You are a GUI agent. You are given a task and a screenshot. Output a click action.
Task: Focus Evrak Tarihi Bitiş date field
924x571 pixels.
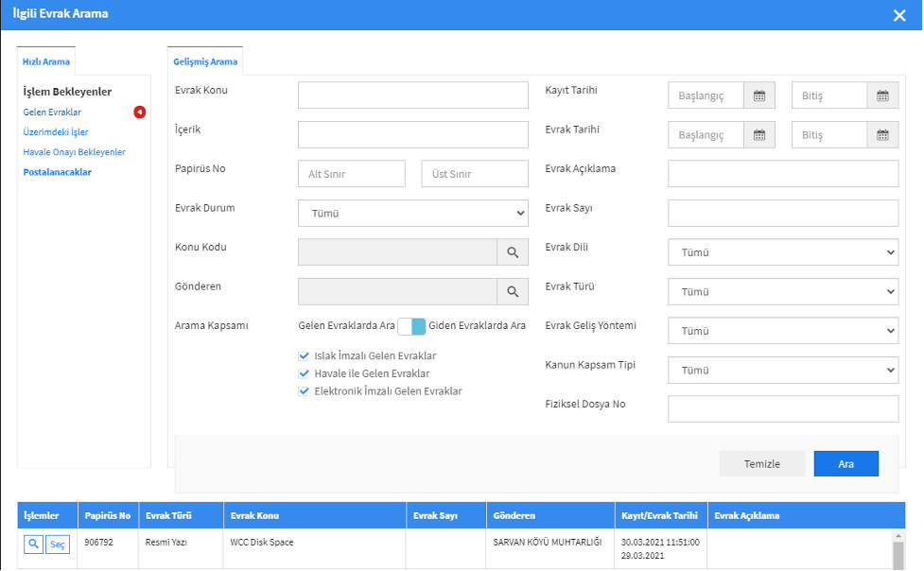point(829,135)
